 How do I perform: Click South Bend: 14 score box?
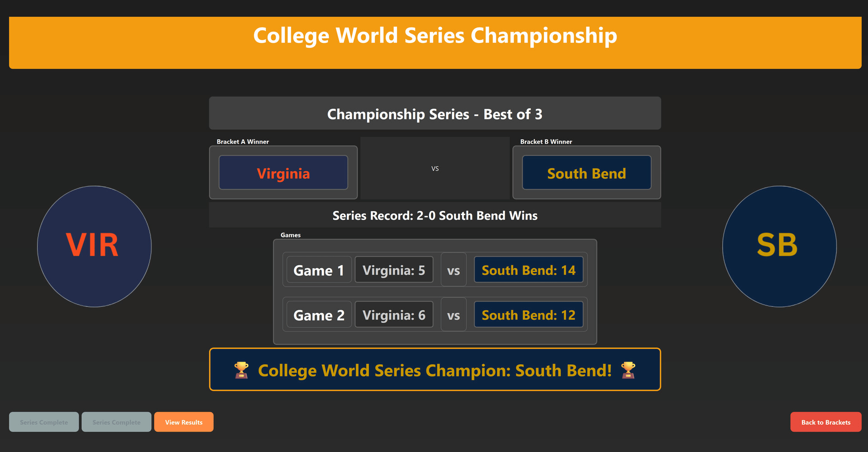click(528, 270)
